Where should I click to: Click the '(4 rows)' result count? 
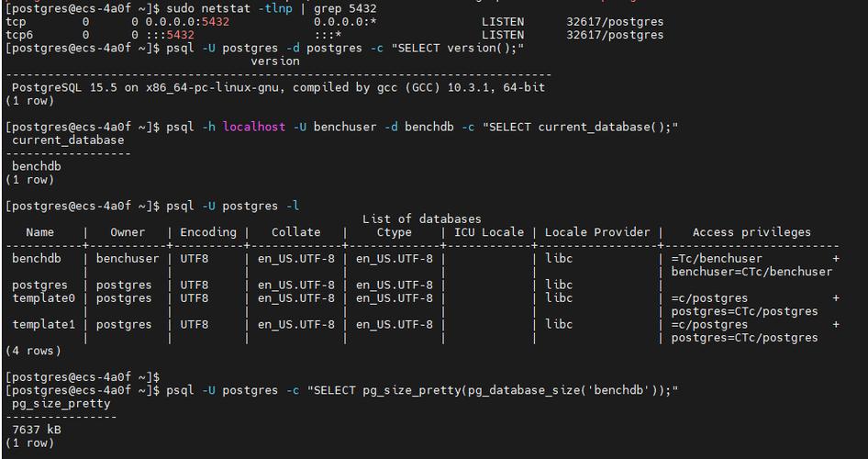pyautogui.click(x=33, y=351)
